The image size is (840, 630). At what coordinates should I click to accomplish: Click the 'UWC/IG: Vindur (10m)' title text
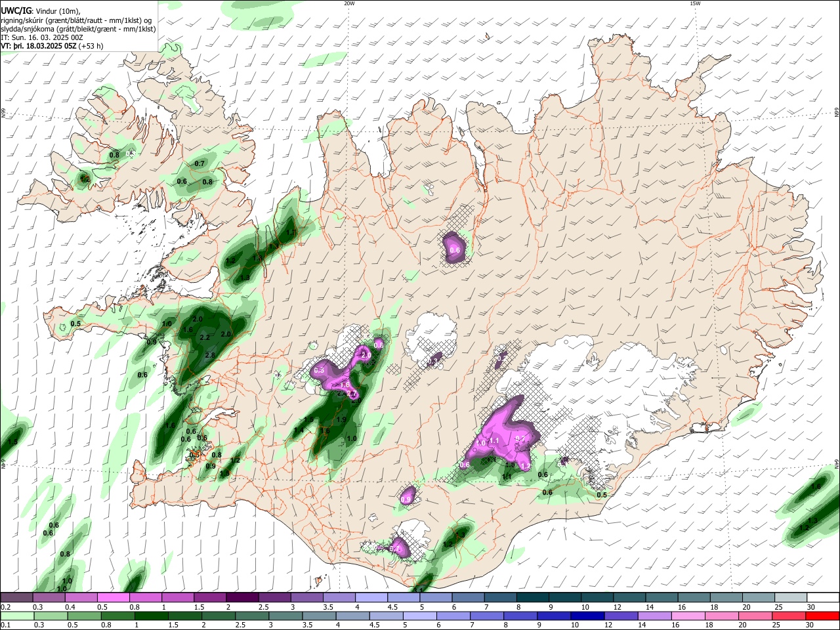coord(41,11)
